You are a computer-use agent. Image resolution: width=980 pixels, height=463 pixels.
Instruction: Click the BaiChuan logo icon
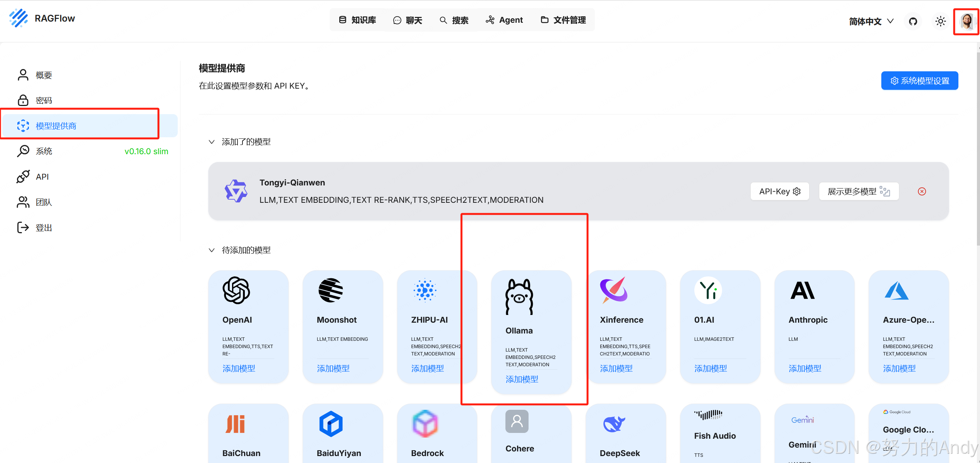pos(235,424)
